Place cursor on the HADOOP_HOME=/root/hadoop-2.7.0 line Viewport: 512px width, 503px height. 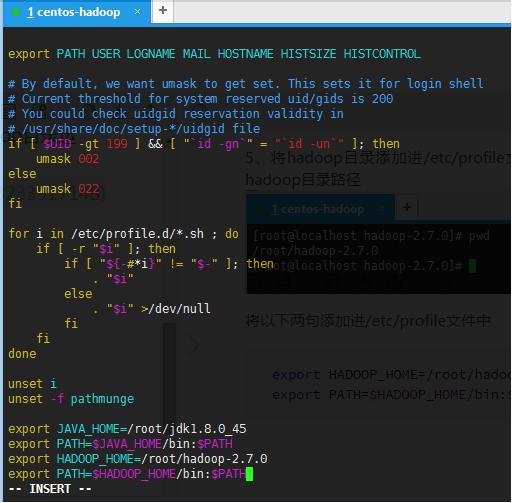138,459
